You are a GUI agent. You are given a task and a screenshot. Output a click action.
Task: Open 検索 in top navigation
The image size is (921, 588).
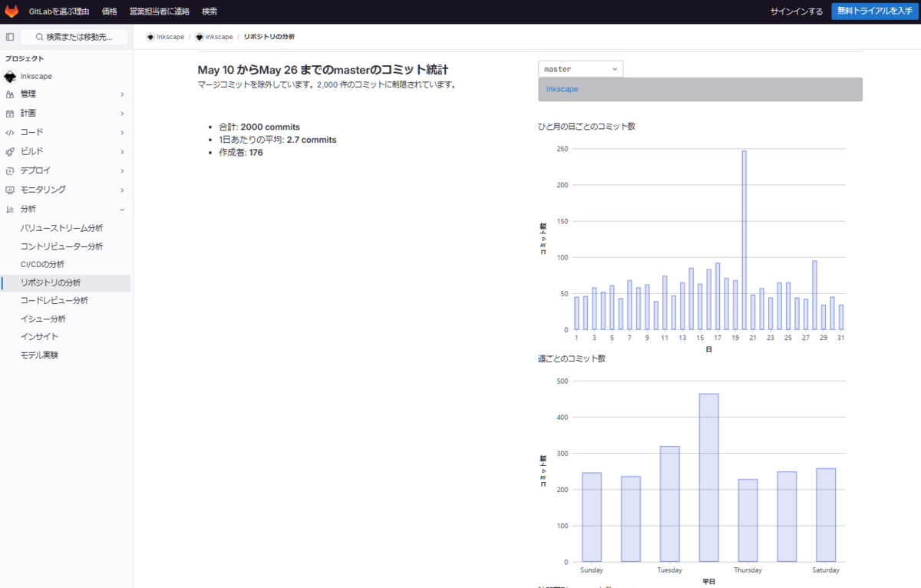point(210,12)
